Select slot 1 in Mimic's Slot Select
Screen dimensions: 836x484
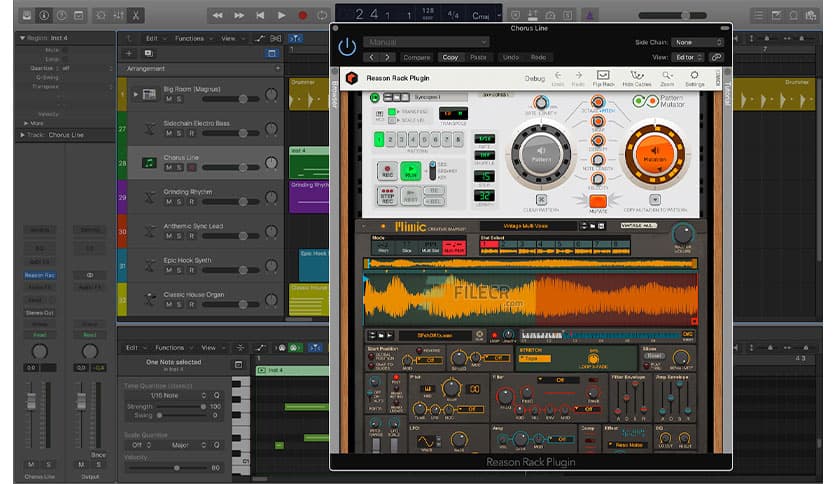[x=489, y=245]
